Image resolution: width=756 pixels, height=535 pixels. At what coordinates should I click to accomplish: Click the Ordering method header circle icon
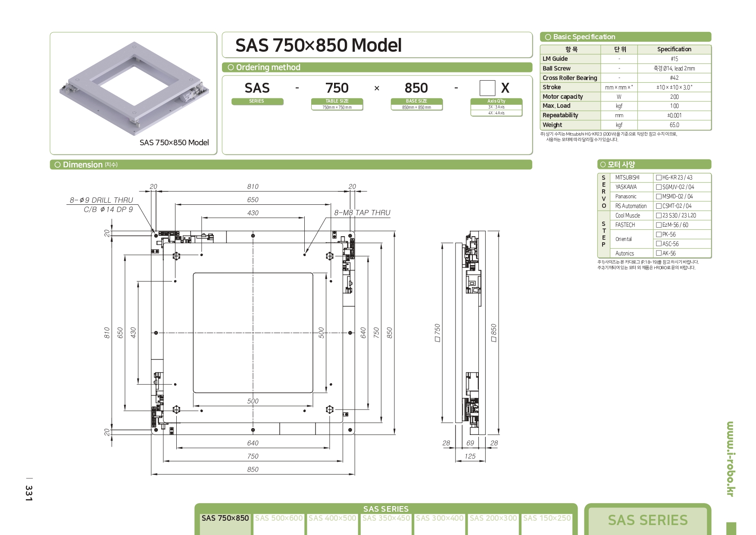pos(231,67)
